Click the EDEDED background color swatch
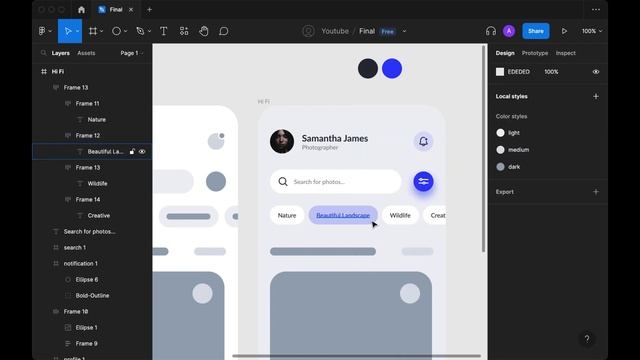 pyautogui.click(x=500, y=72)
